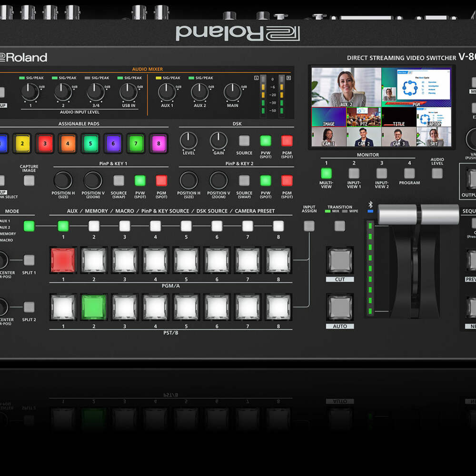476x476 pixels.
Task: Click the DSK GAIN knob
Action: (218, 140)
